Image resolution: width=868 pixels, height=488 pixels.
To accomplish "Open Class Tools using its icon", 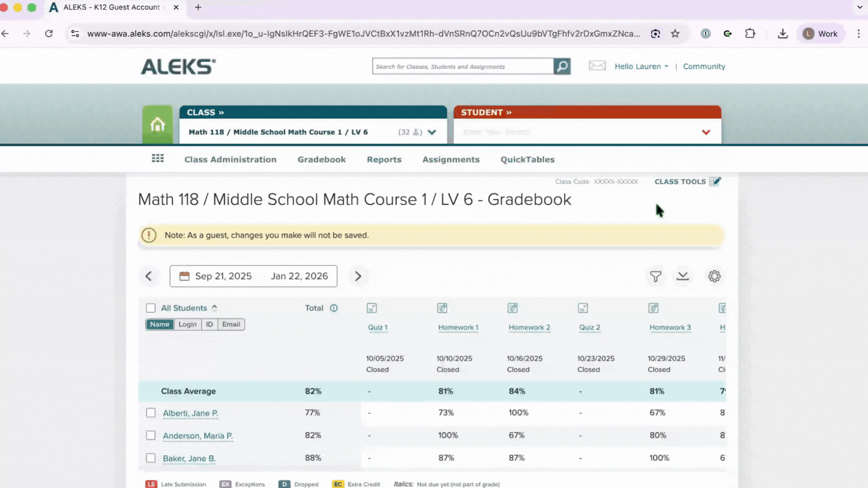I will tap(716, 181).
